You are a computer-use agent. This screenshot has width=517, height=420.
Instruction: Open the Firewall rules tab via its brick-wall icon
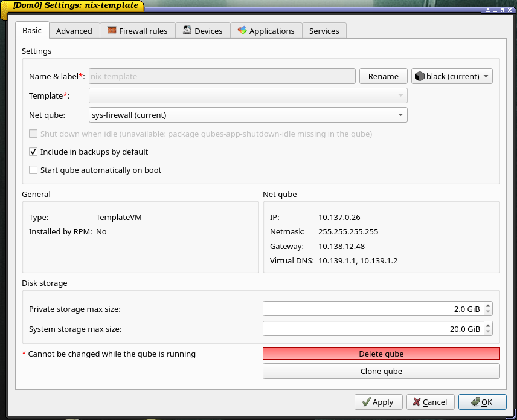pos(112,30)
